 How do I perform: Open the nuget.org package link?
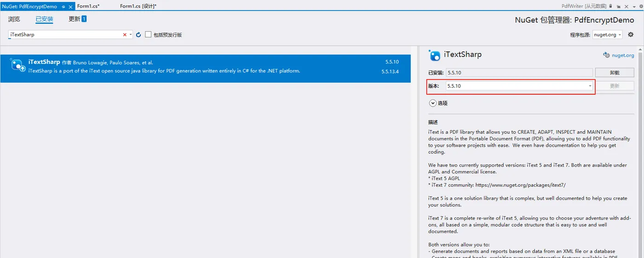(x=623, y=55)
